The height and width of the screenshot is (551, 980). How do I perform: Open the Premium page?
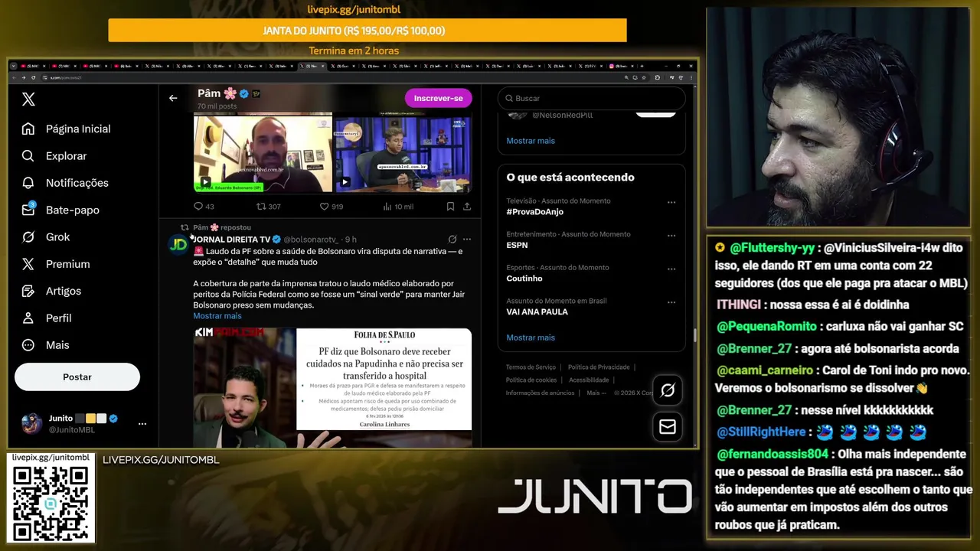click(55, 264)
